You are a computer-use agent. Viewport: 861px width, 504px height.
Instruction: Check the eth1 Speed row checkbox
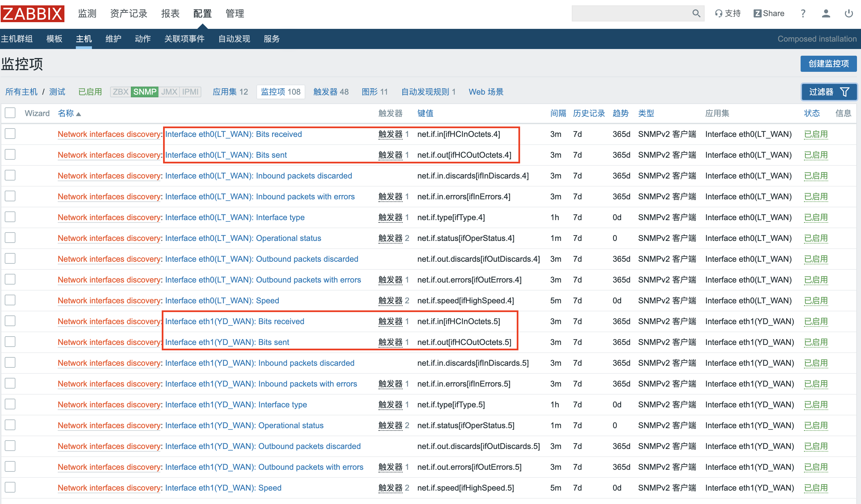[x=10, y=488]
